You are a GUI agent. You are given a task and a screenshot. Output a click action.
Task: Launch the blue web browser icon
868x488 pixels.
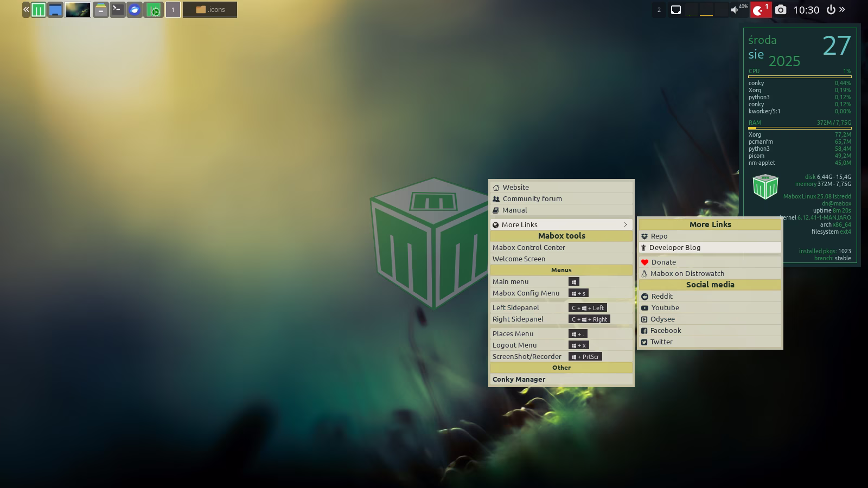[134, 10]
